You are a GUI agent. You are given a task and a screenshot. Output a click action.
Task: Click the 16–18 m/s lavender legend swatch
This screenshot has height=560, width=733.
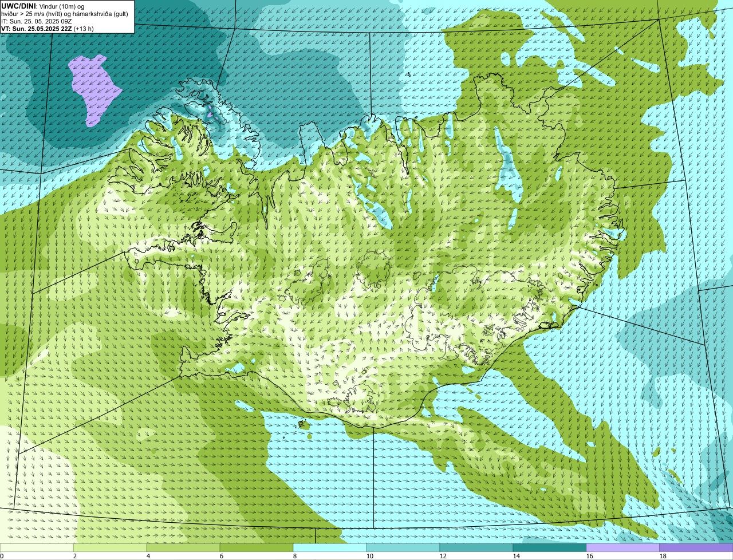[x=623, y=547]
